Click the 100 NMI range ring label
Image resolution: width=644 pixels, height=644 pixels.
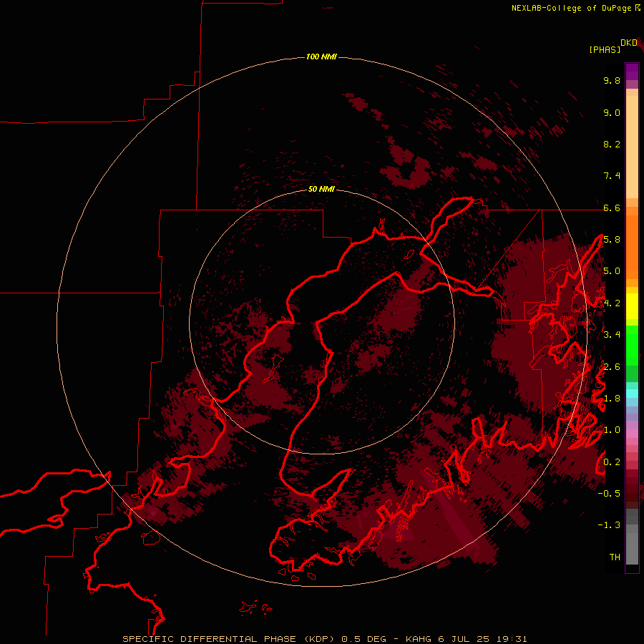[x=321, y=57]
